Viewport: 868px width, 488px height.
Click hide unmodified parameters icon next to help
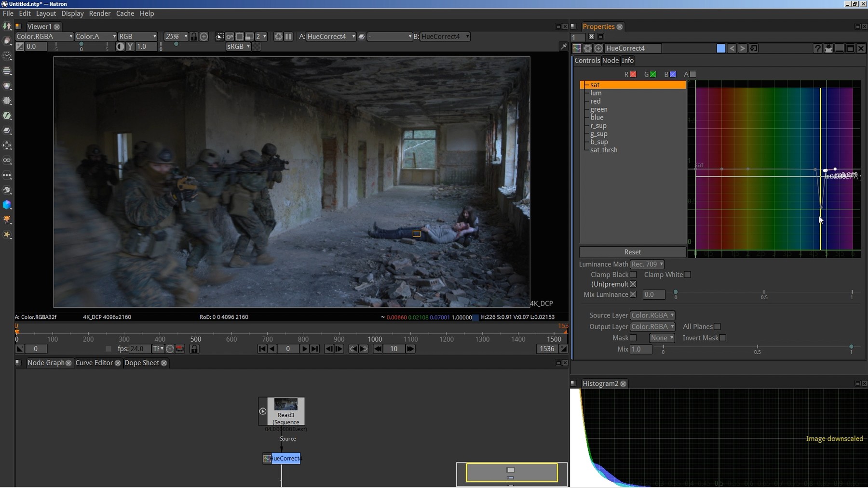828,48
